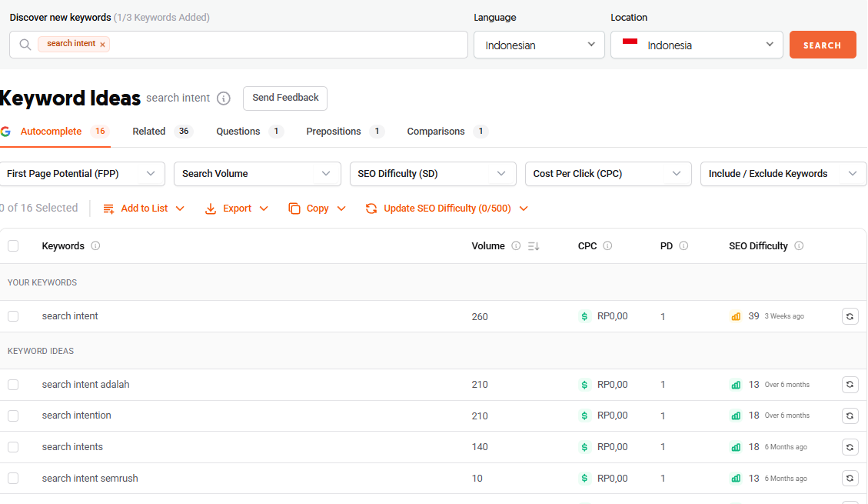The width and height of the screenshot is (868, 504).
Task: Check the box for 'search intention' row
Action: tap(13, 416)
